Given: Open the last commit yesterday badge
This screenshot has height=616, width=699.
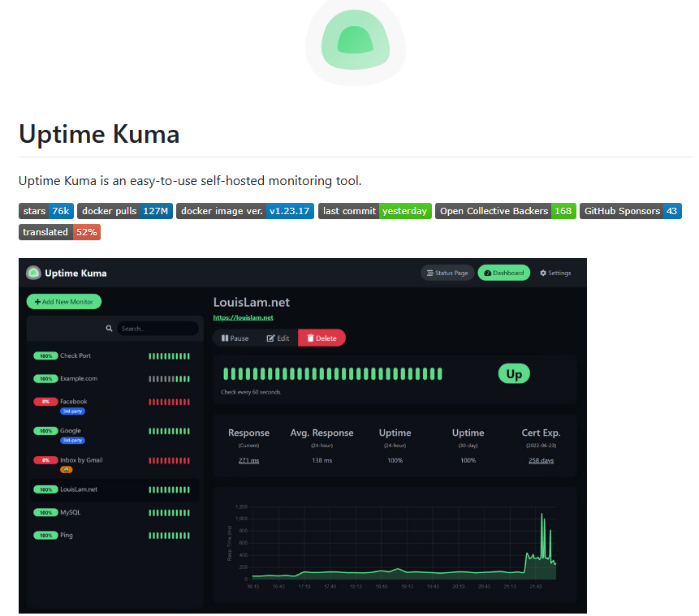Looking at the screenshot, I should [x=375, y=211].
